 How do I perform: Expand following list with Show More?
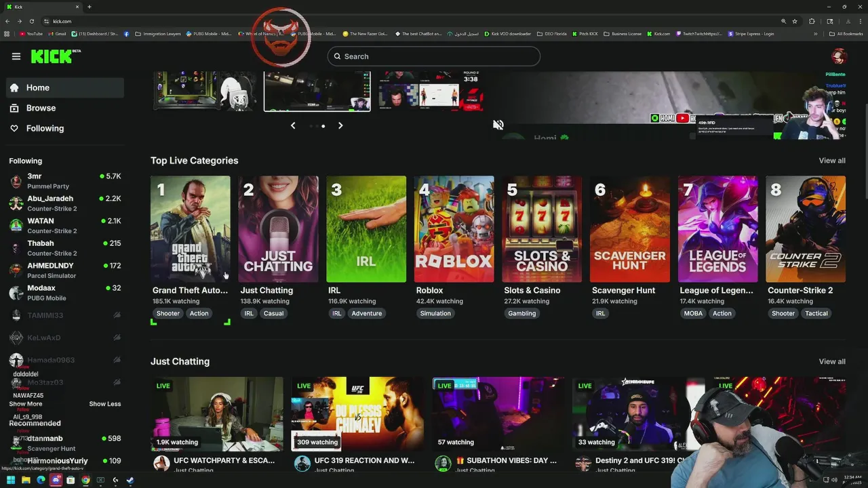26,404
